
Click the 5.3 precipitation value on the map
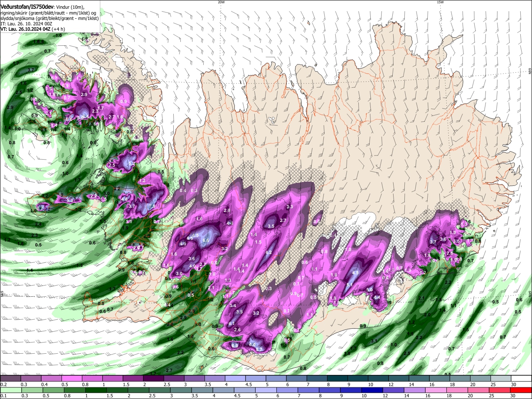70,200
